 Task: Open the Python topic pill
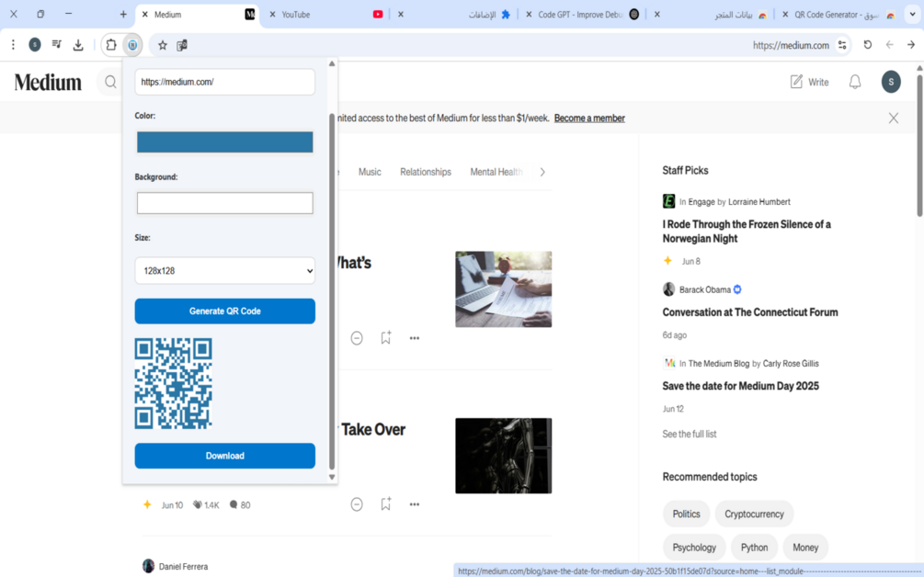tap(754, 548)
